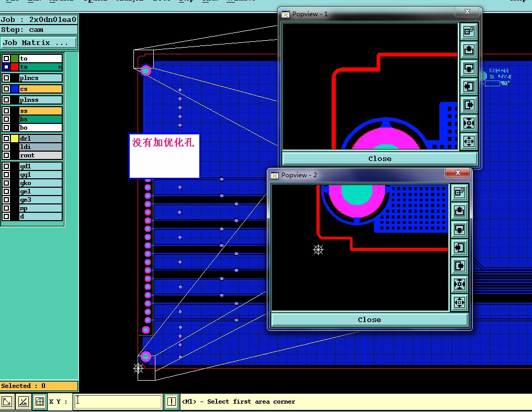
Task: Click the red X button of Popview - 2
Action: pos(458,173)
